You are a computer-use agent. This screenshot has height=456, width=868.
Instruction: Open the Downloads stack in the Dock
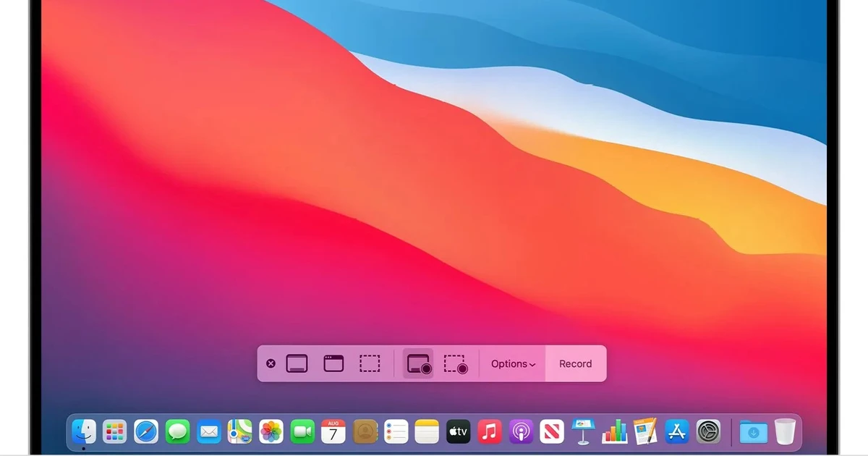coord(752,431)
